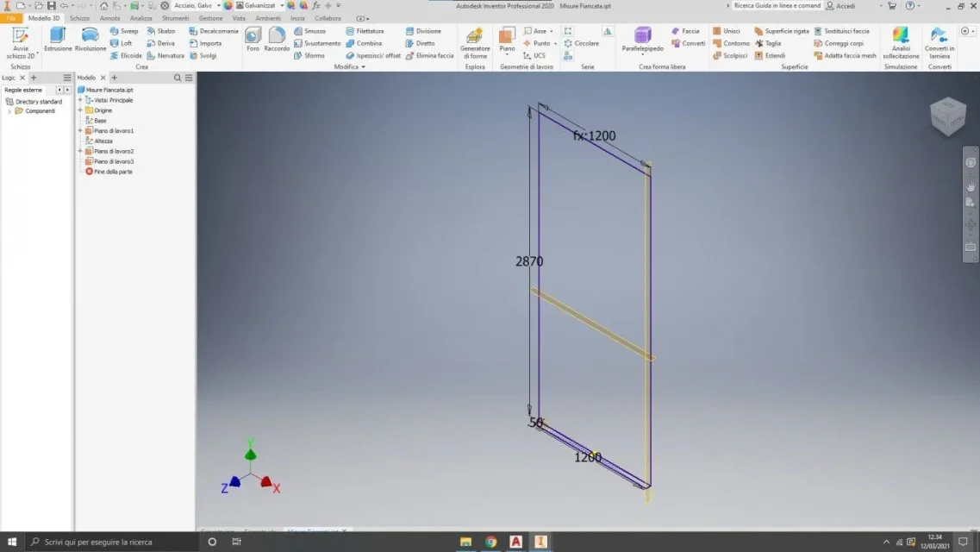Open Generatore di forme
980x552 pixels.
[x=475, y=41]
